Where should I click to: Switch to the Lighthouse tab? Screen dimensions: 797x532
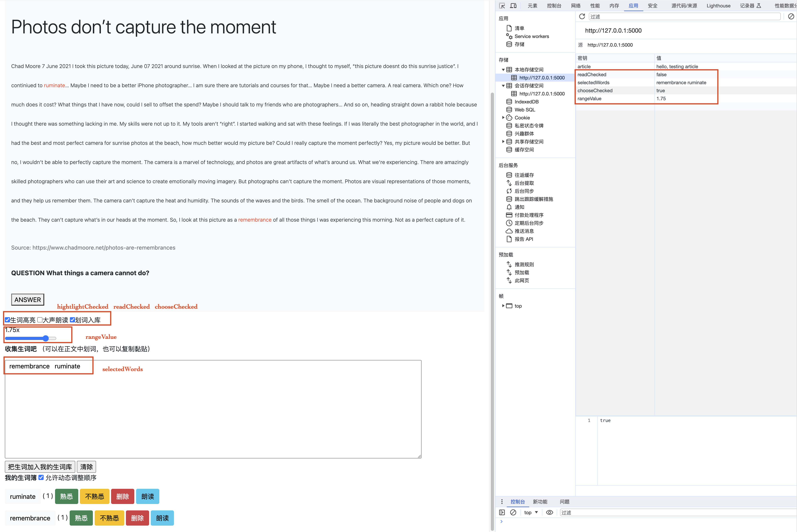point(718,6)
